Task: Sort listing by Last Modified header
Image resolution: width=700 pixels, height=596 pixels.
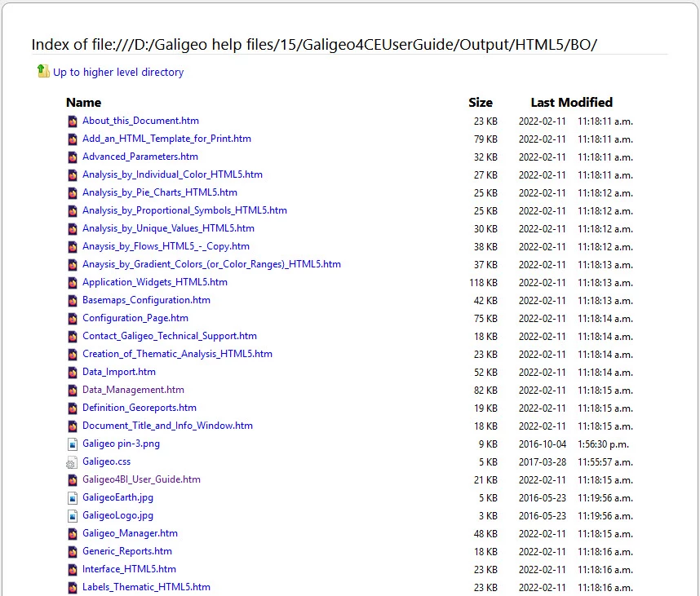Action: coord(571,103)
